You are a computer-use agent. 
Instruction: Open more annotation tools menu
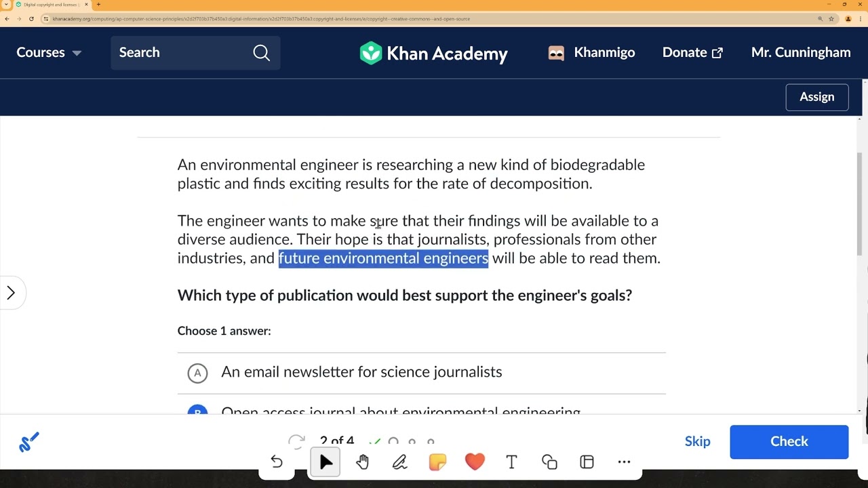click(x=625, y=462)
